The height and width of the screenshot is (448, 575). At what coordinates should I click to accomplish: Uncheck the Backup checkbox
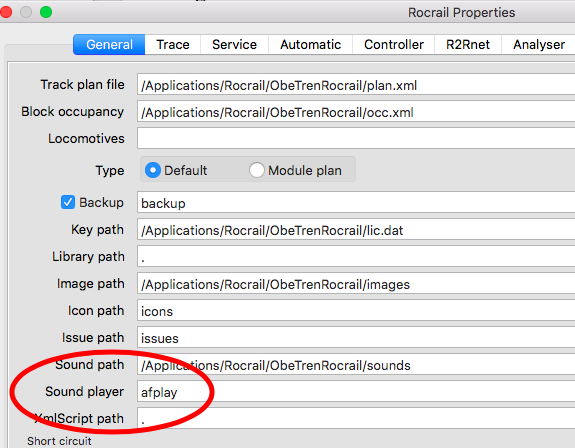coord(68,202)
